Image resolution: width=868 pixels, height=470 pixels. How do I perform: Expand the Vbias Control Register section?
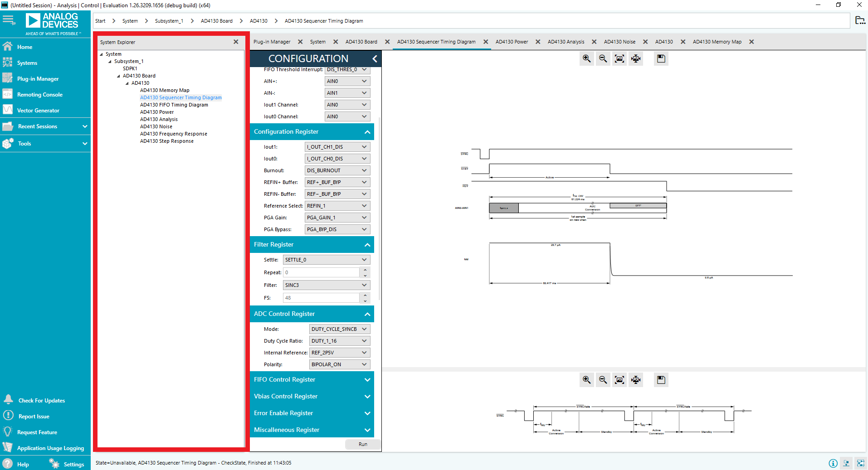coord(367,397)
